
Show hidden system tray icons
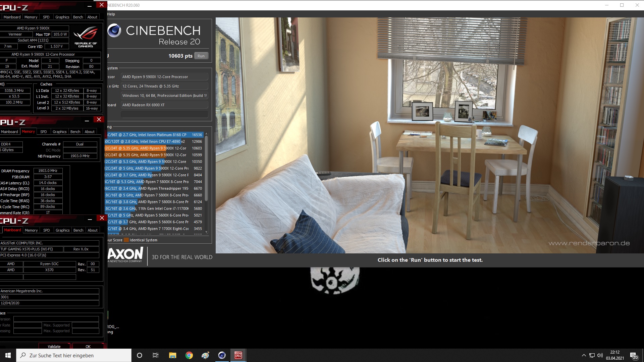584,355
